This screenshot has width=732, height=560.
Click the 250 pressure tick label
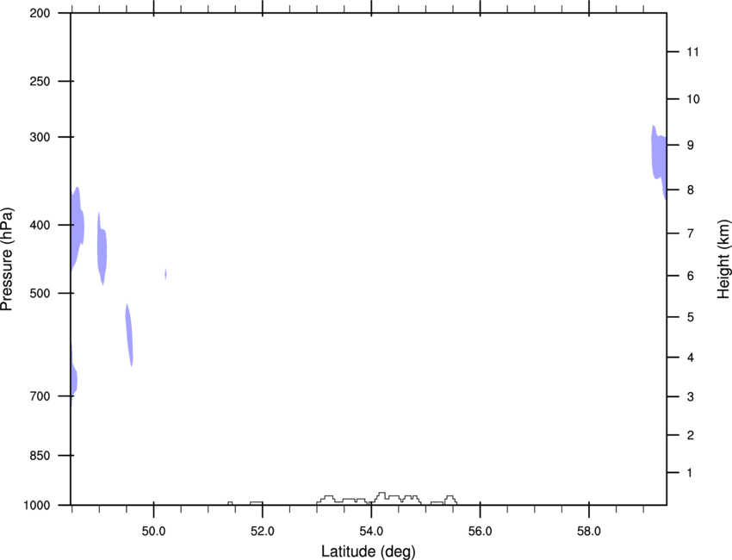pos(40,81)
